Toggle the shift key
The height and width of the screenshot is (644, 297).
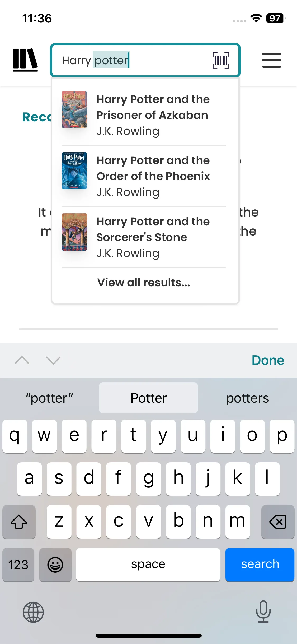click(19, 522)
